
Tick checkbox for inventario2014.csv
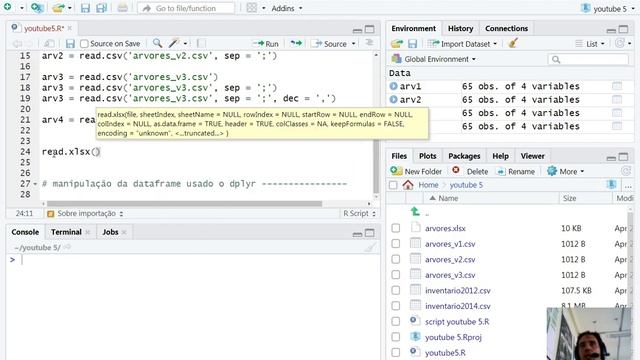click(396, 306)
